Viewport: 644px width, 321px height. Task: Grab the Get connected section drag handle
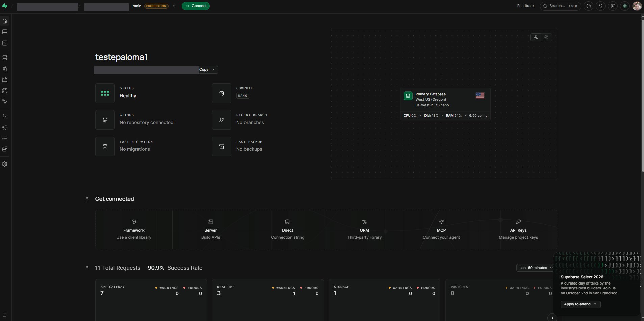click(87, 199)
